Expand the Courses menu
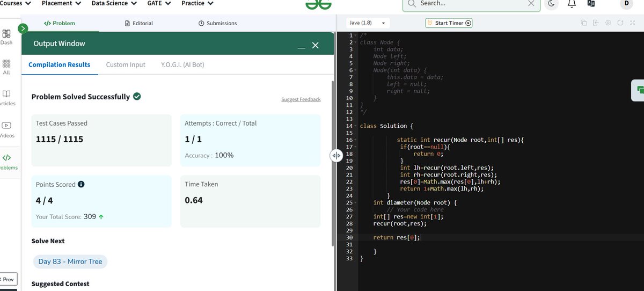 16,3
